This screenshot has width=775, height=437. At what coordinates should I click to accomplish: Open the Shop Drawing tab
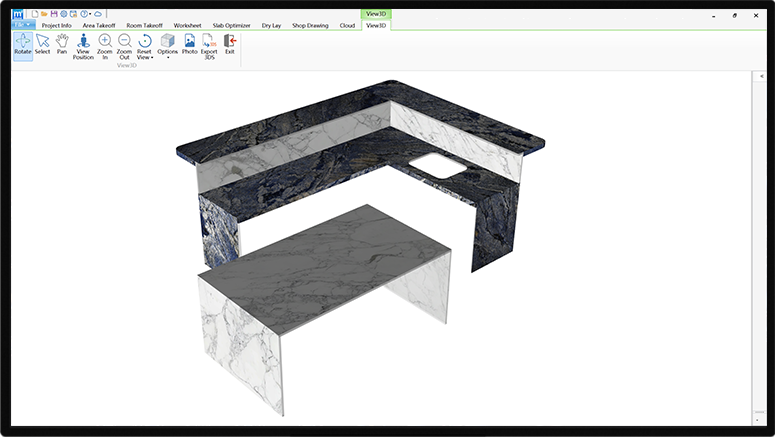(310, 25)
